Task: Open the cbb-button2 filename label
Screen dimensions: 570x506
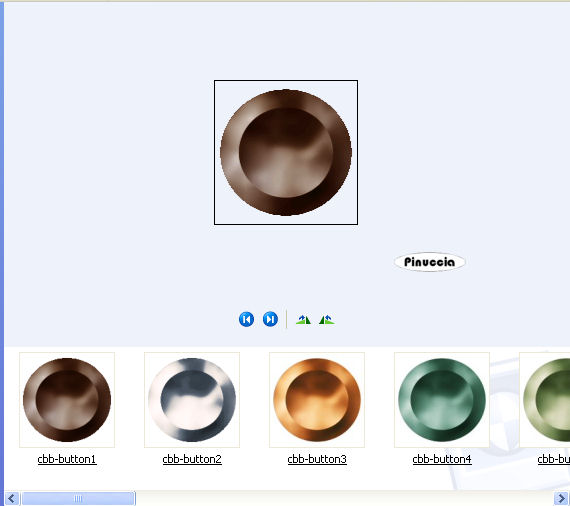Action: pyautogui.click(x=192, y=459)
